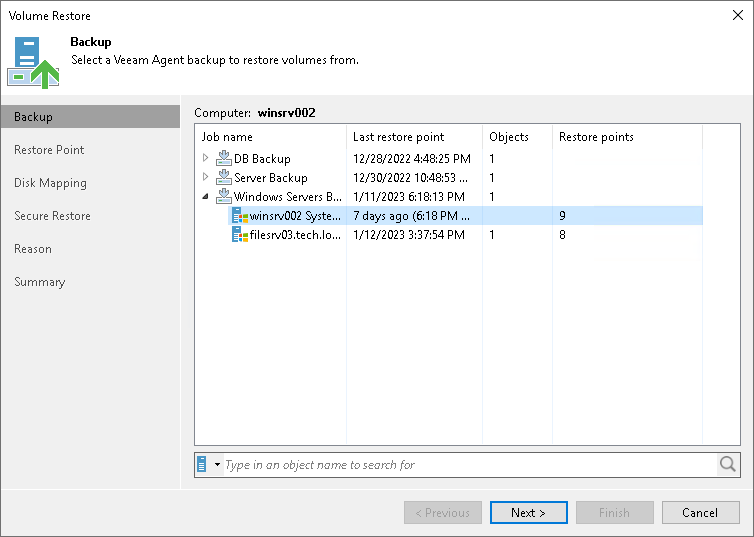Image resolution: width=754 pixels, height=537 pixels.
Task: Click the Volume Restore wizard header icon
Action: [33, 62]
